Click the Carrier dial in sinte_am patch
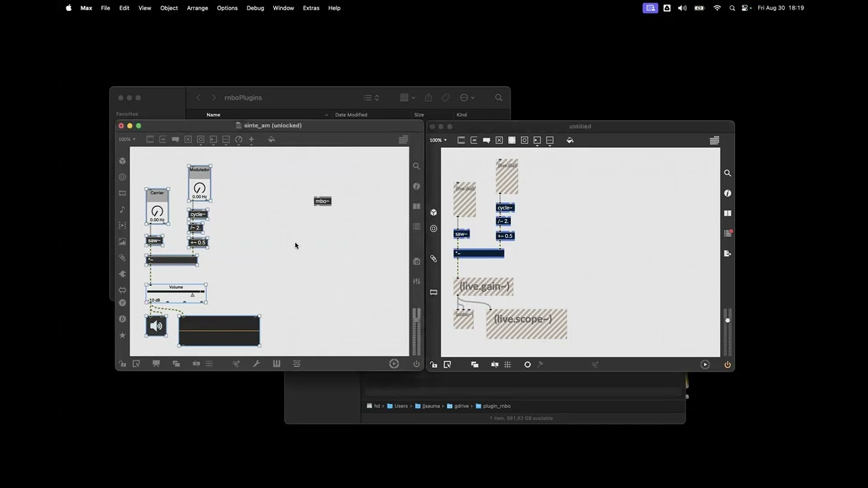 tap(157, 207)
